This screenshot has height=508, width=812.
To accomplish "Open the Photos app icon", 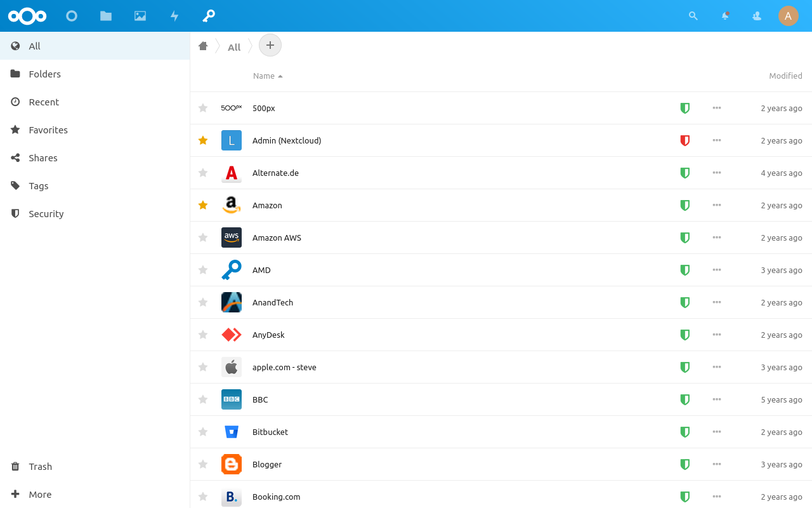I will pos(140,16).
